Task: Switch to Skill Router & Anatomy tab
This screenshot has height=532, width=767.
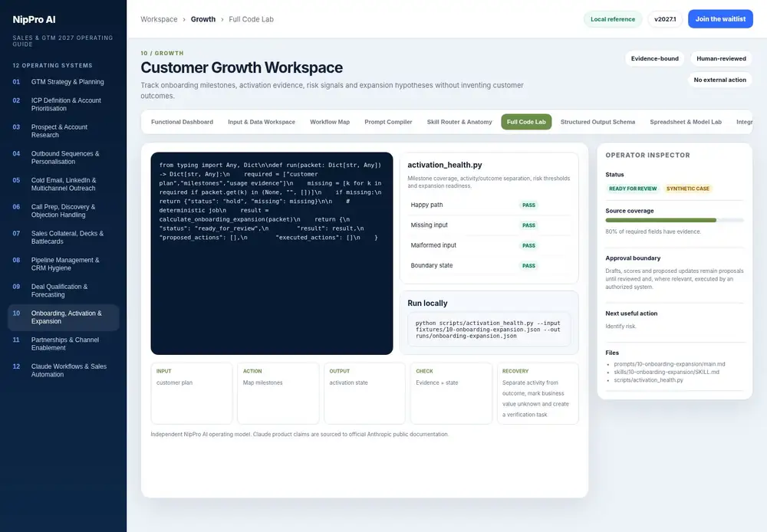Action: (x=459, y=122)
